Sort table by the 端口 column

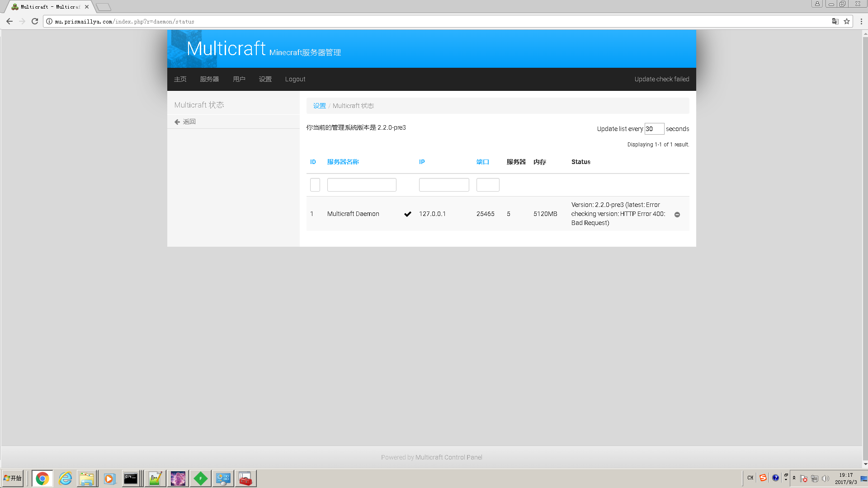[x=482, y=162]
